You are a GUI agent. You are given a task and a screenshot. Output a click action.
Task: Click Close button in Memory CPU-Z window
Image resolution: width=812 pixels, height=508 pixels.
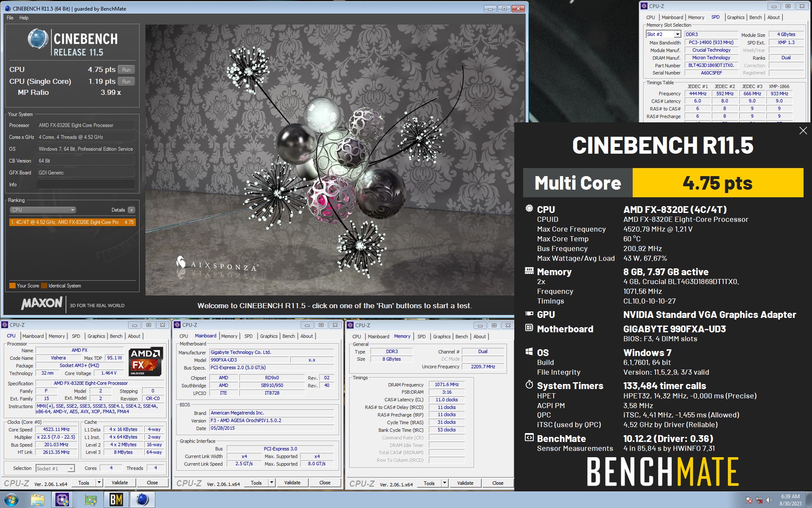498,483
